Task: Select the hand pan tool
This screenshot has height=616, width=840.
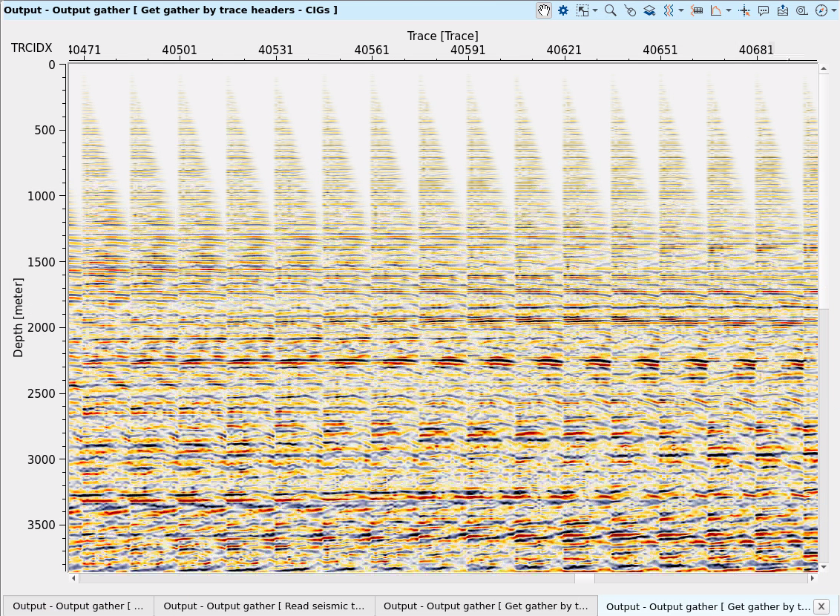Action: (544, 10)
